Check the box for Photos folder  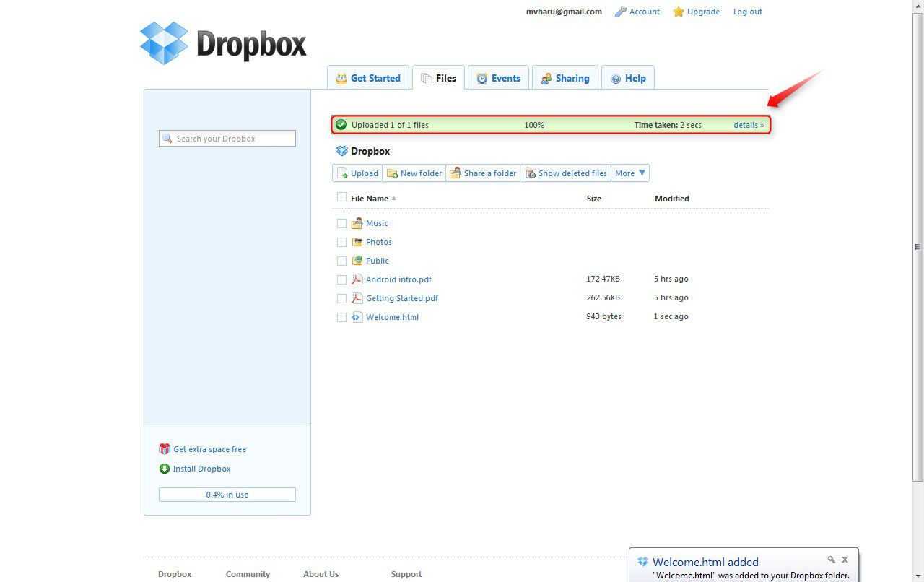(341, 242)
